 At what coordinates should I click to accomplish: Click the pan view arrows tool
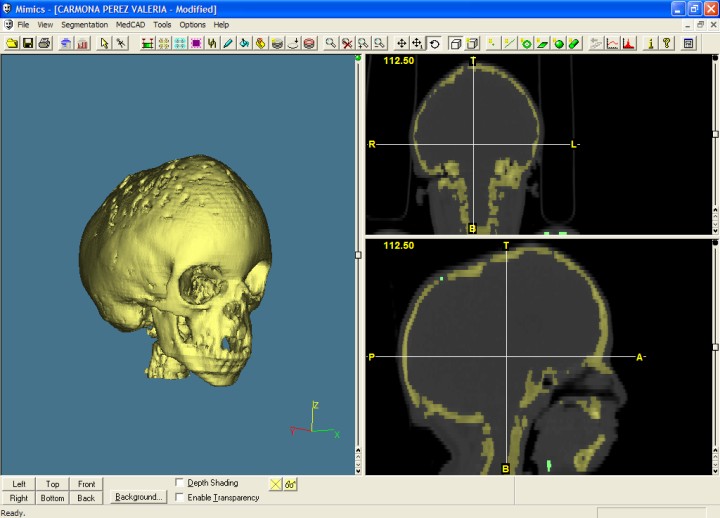pyautogui.click(x=402, y=43)
